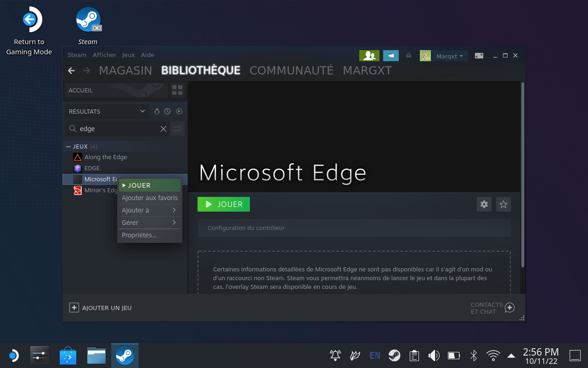Click in the library search field
The width and height of the screenshot is (588, 368).
(x=117, y=129)
